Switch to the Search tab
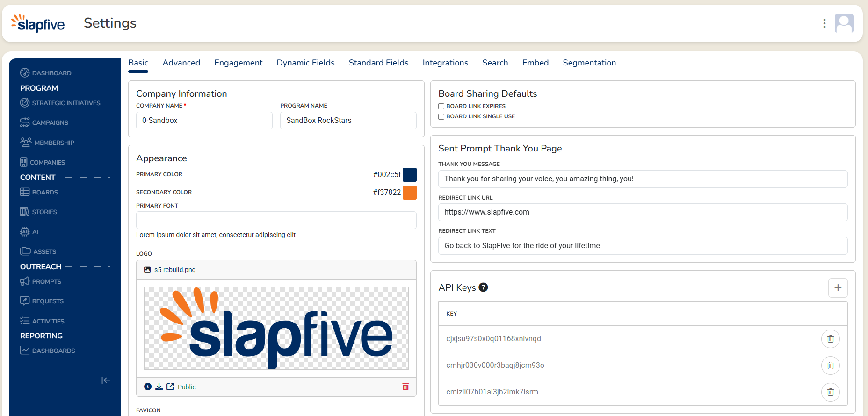Image resolution: width=868 pixels, height=416 pixels. tap(495, 63)
